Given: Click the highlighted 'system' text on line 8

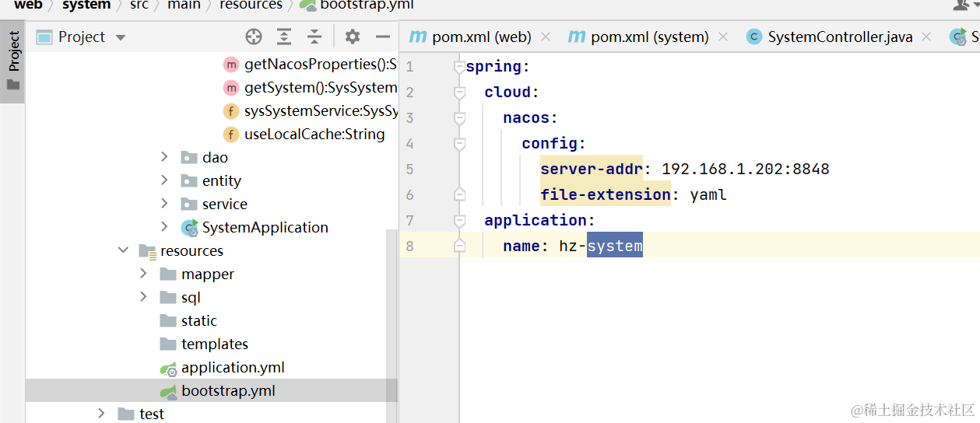Looking at the screenshot, I should coord(615,246).
